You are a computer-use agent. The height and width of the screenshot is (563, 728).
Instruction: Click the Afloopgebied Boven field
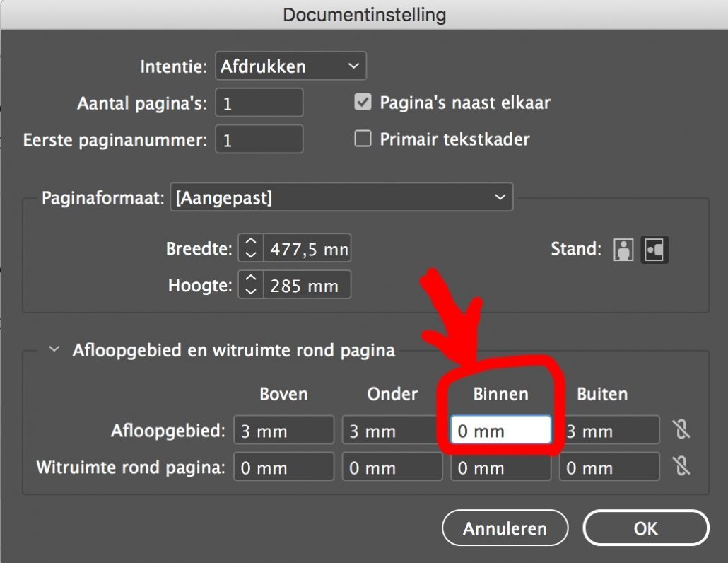point(283,430)
